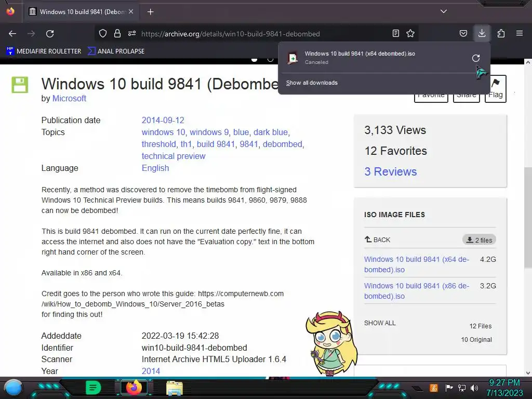532x399 pixels.
Task: Open publication date 2014-09-12 link
Action: click(x=163, y=120)
